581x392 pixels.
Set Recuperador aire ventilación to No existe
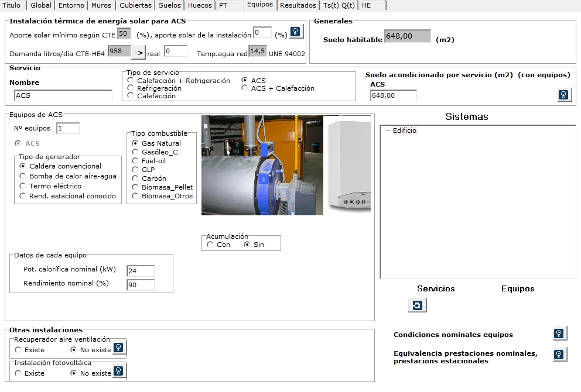coord(91,350)
